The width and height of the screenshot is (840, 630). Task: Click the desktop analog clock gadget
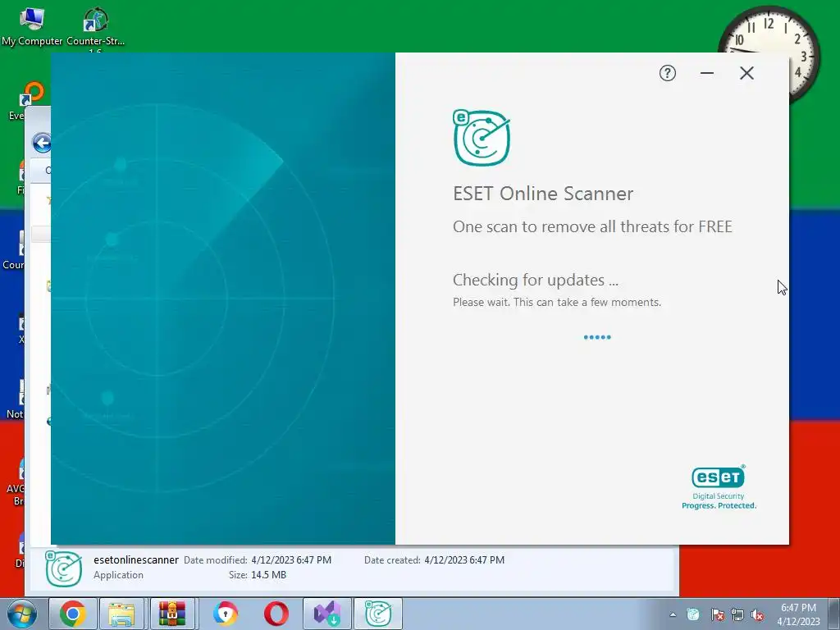(769, 32)
